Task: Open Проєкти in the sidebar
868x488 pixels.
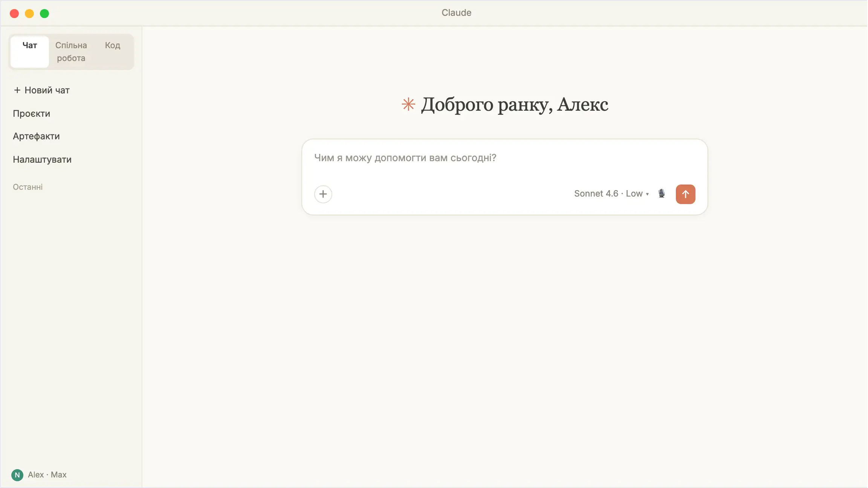Action: tap(32, 113)
